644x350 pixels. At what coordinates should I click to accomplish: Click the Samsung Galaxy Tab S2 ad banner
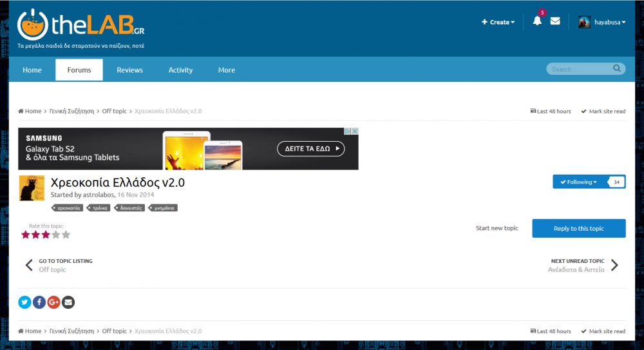pyautogui.click(x=188, y=148)
